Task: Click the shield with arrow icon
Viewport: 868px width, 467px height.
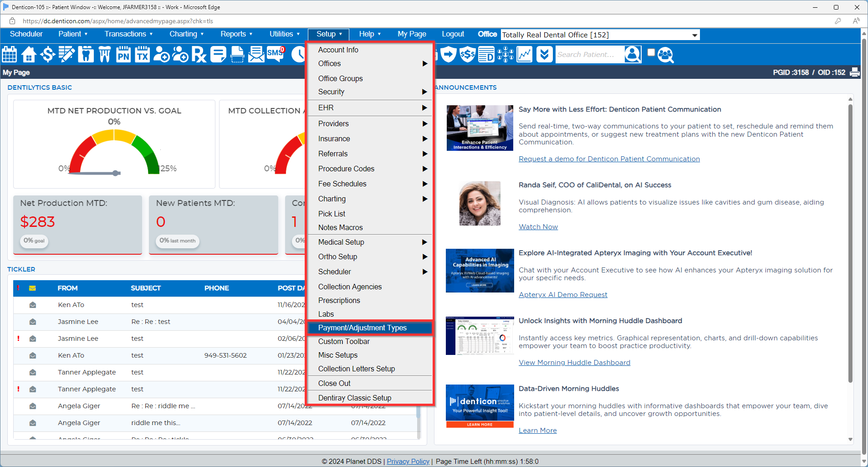Action: coord(449,55)
